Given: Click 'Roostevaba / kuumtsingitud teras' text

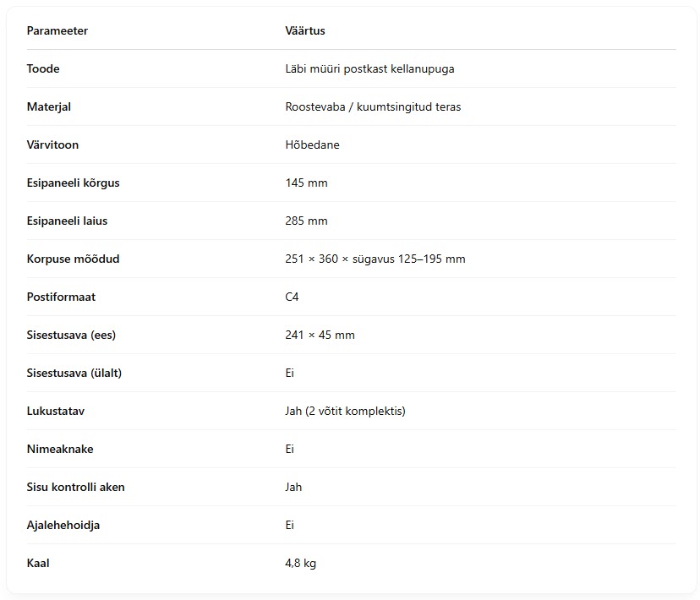Looking at the screenshot, I should click(x=373, y=106).
